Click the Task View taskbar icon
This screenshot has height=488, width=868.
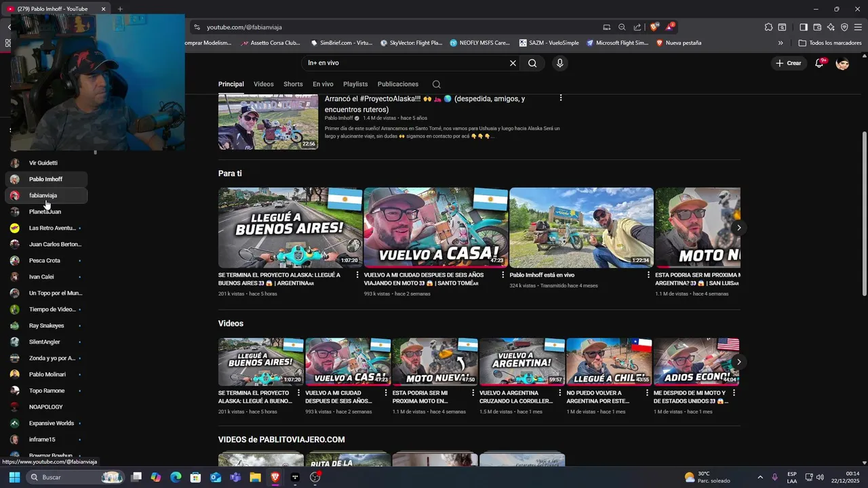[x=136, y=477]
